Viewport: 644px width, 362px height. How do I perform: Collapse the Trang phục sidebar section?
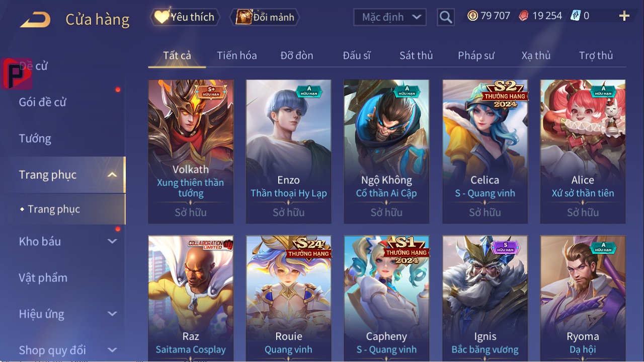click(x=112, y=175)
